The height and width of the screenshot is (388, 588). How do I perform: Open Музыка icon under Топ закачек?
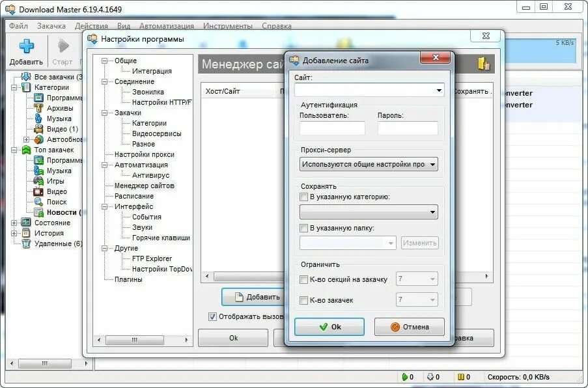[38, 171]
